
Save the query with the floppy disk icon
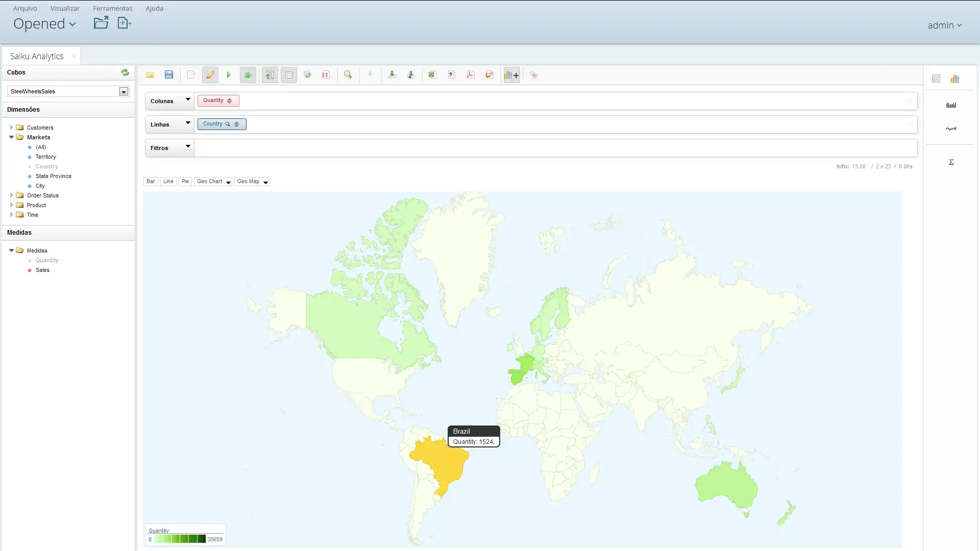click(x=169, y=75)
